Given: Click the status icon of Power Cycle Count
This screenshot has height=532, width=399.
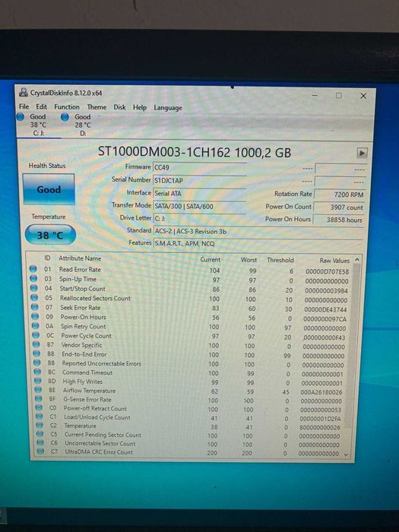Looking at the screenshot, I should pos(36,335).
